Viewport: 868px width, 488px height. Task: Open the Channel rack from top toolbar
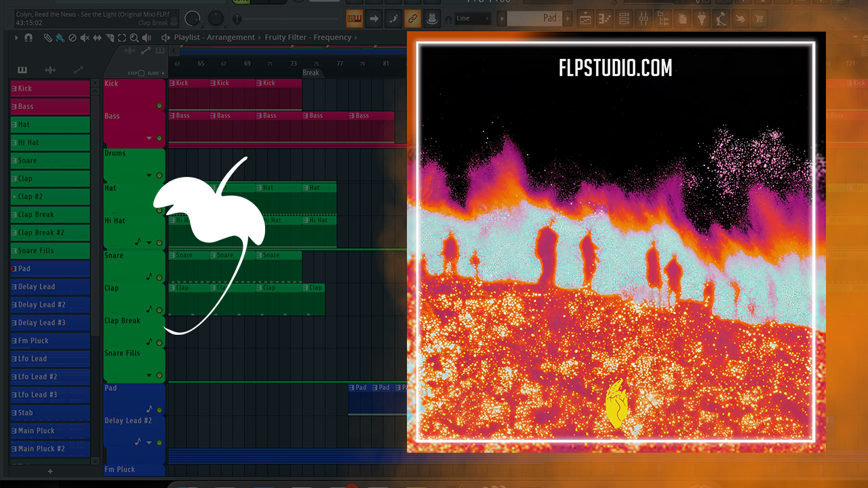click(x=623, y=19)
